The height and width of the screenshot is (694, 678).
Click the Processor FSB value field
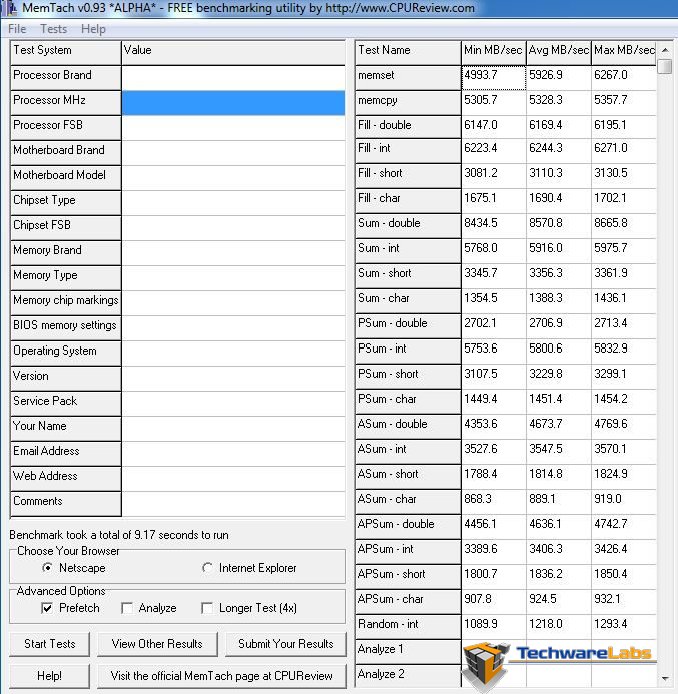233,128
